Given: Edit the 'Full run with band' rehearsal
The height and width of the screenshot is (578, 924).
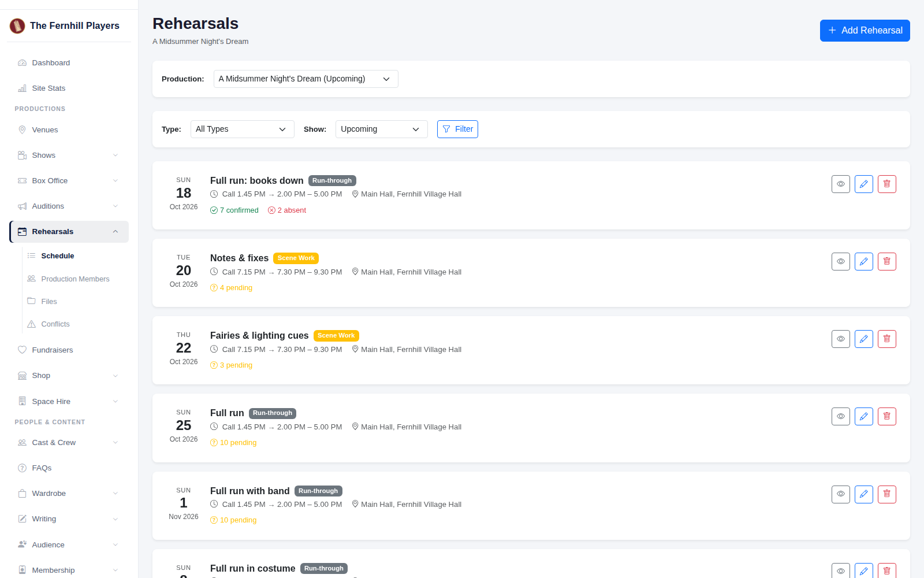Looking at the screenshot, I should (x=864, y=494).
